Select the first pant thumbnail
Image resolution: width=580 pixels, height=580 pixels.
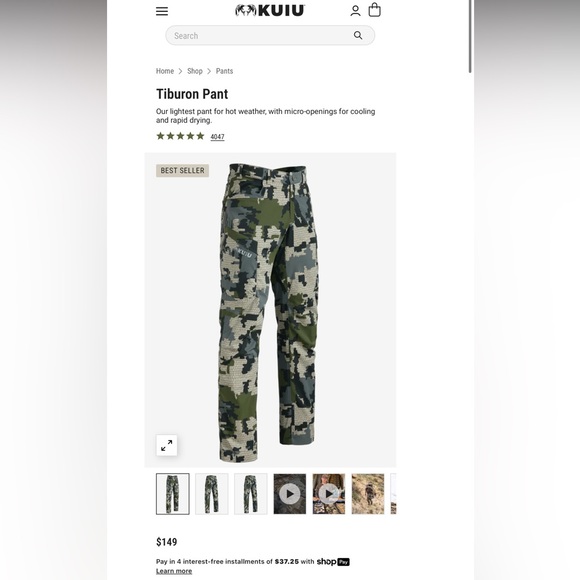coord(173,494)
